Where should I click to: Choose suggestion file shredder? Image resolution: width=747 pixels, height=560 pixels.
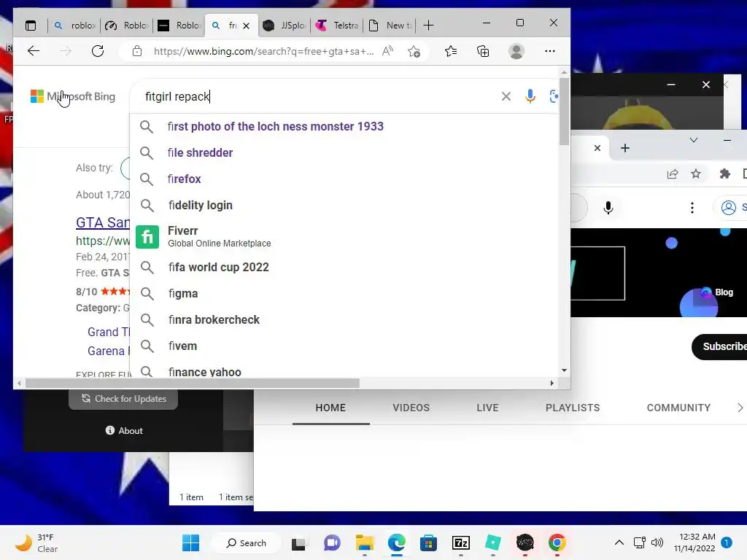[344, 153]
